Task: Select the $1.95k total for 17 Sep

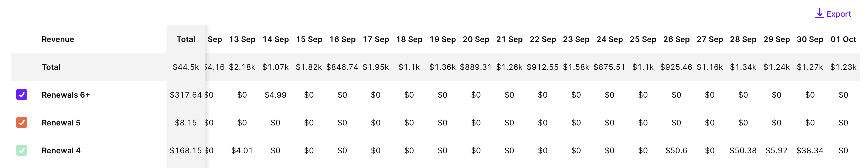Action: click(376, 67)
